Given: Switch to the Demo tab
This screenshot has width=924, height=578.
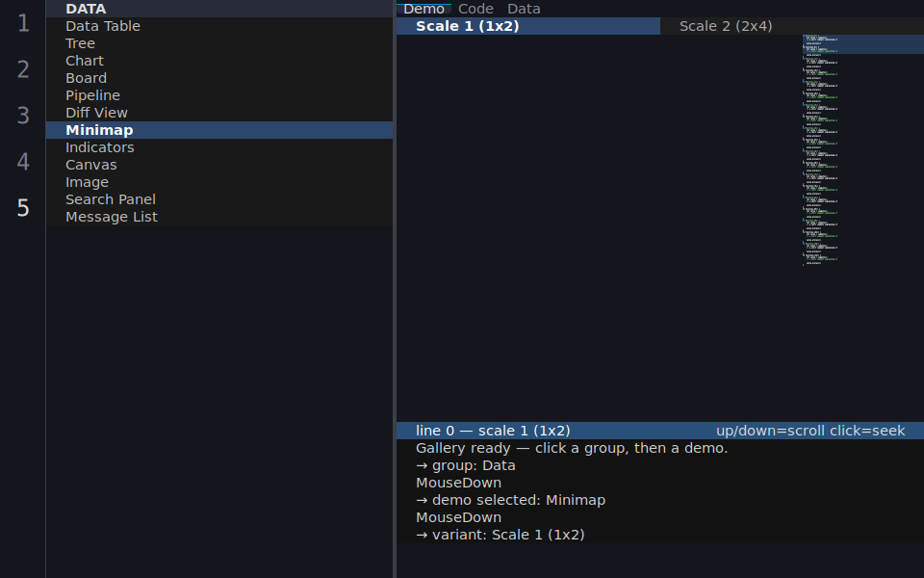Looking at the screenshot, I should [423, 9].
